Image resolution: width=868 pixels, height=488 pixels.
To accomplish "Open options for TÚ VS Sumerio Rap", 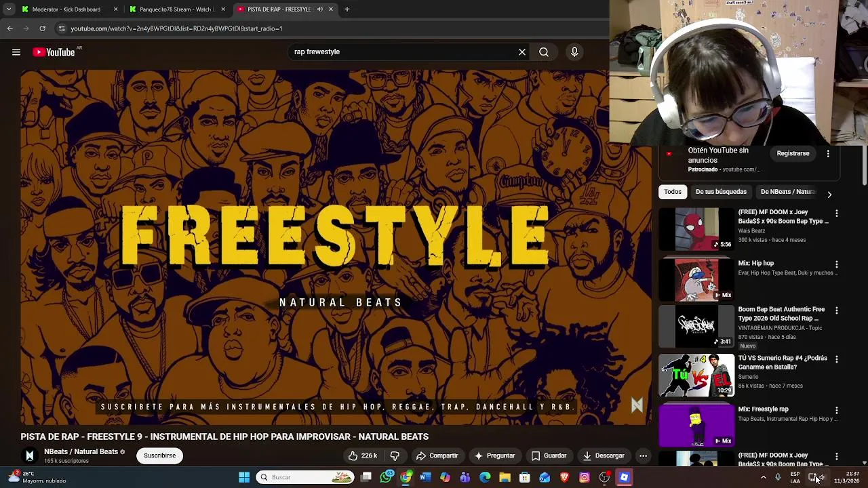I will pyautogui.click(x=837, y=359).
